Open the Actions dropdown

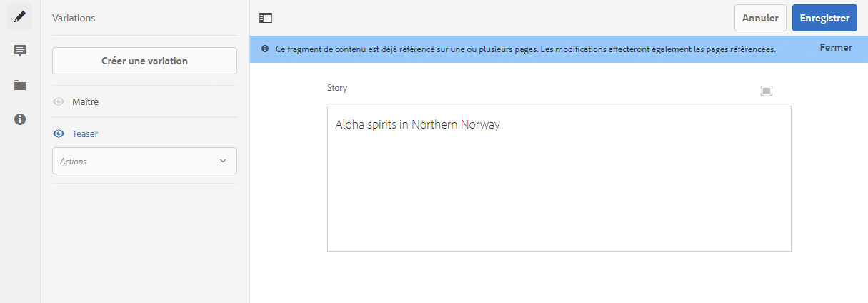click(144, 161)
